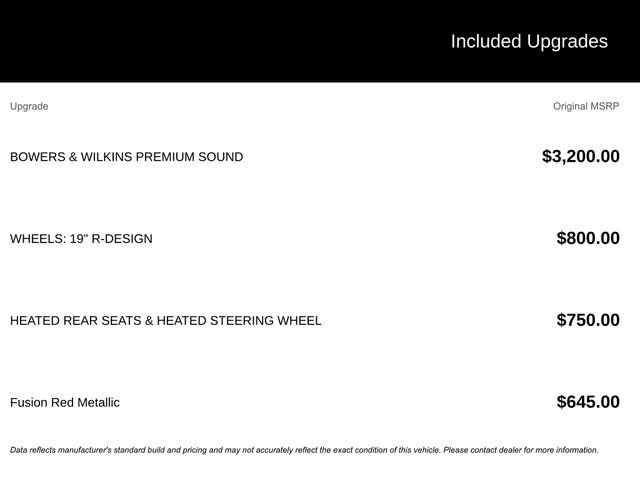640x480 pixels.
Task: Click the ampersand in the heated seats row
Action: click(150, 321)
